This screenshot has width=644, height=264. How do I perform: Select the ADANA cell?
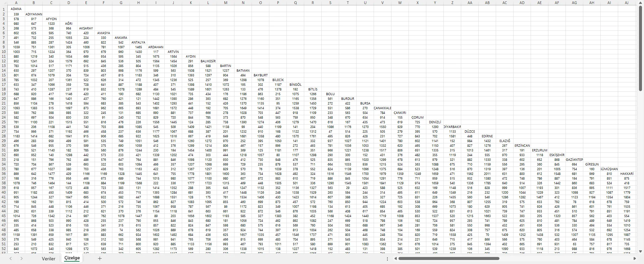click(16, 9)
